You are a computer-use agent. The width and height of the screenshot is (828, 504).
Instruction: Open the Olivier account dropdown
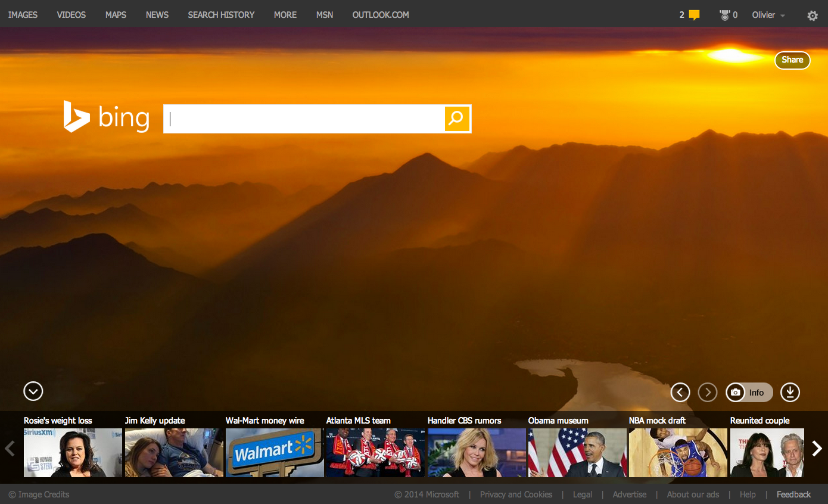pos(768,15)
